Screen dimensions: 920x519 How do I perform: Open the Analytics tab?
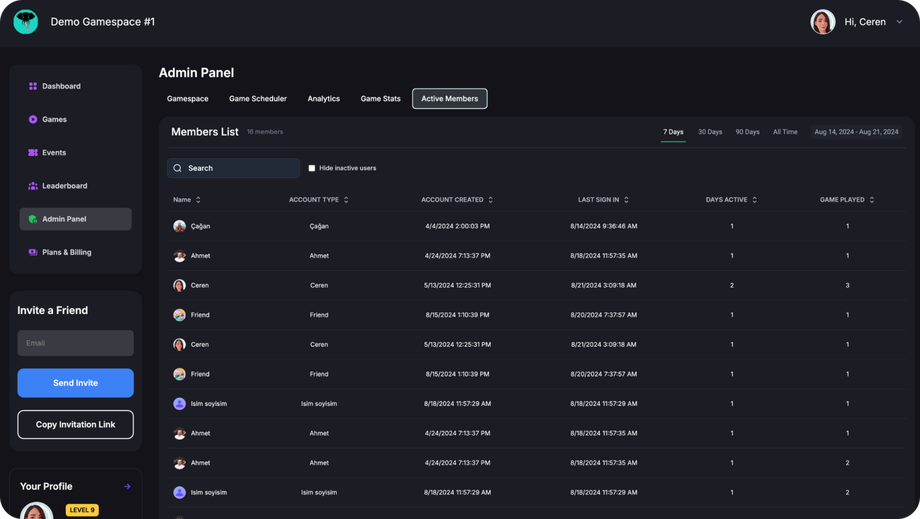323,99
